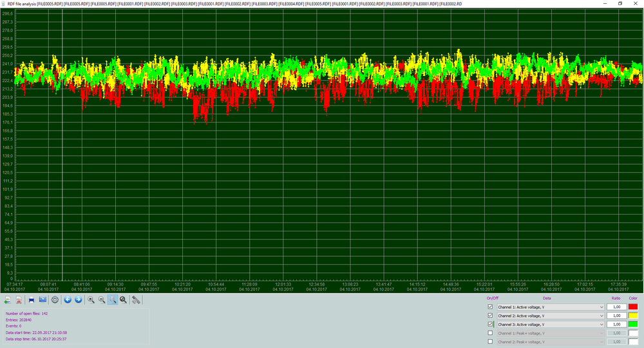This screenshot has width=644, height=348.
Task: Print the voltage chart
Action: [32, 300]
